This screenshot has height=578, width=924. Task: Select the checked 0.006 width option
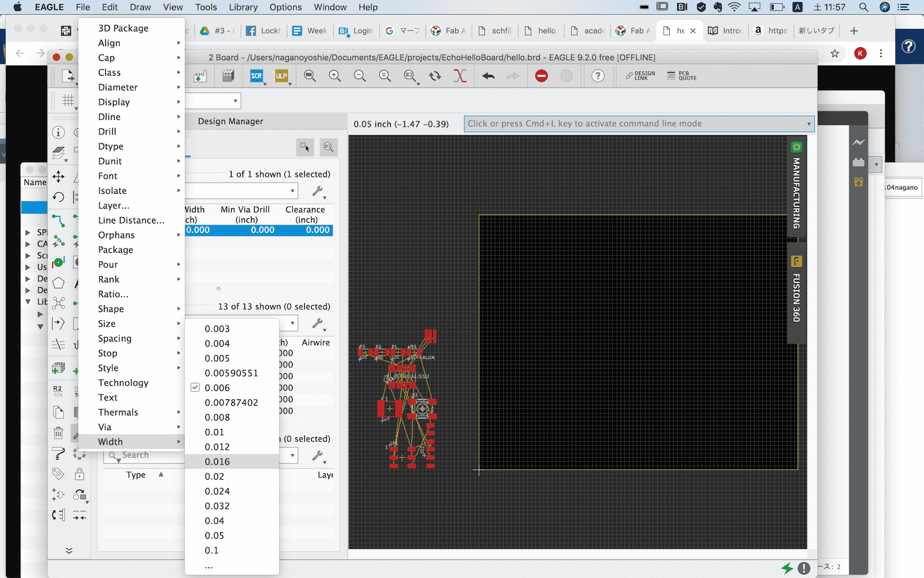(218, 388)
